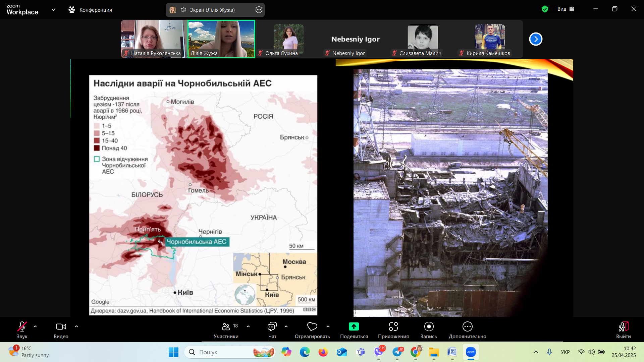Click the React heart icon

tap(312, 326)
